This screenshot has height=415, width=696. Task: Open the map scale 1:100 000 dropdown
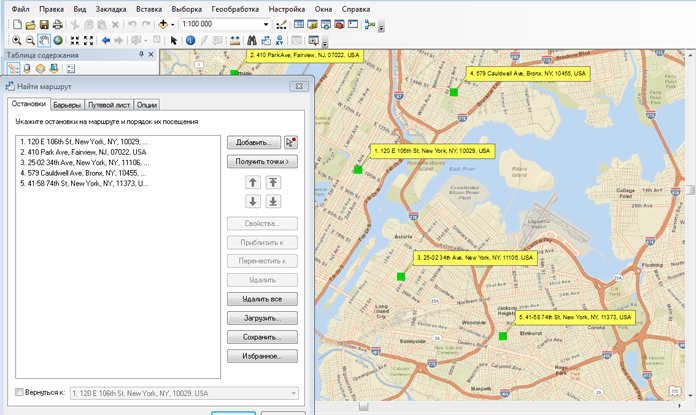266,24
